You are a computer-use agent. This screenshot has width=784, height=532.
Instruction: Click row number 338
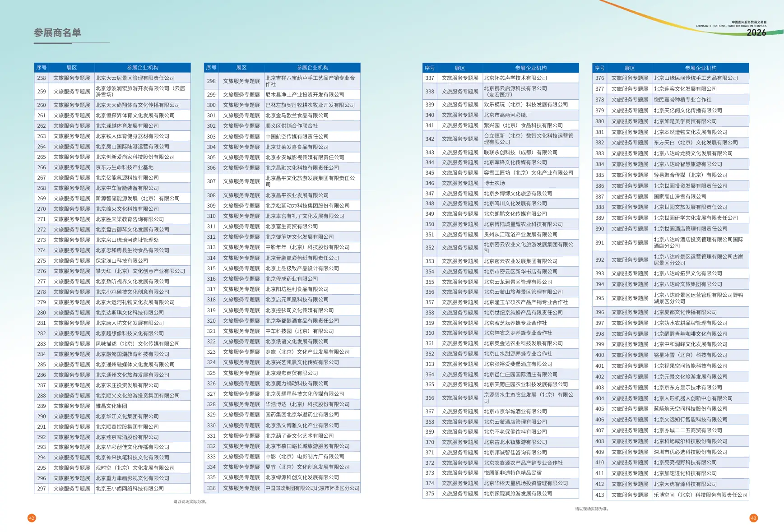click(x=430, y=92)
